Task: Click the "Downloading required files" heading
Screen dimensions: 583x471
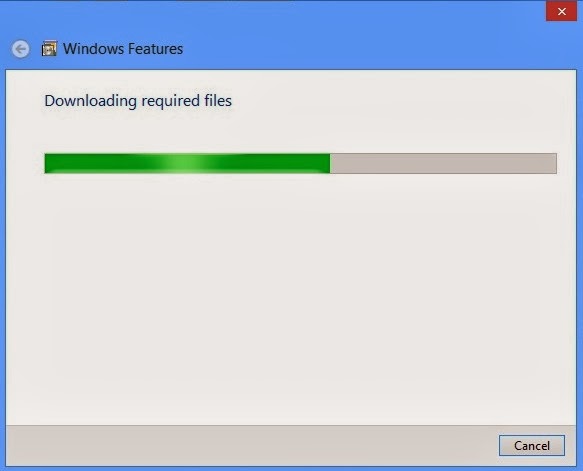Action: click(x=138, y=101)
